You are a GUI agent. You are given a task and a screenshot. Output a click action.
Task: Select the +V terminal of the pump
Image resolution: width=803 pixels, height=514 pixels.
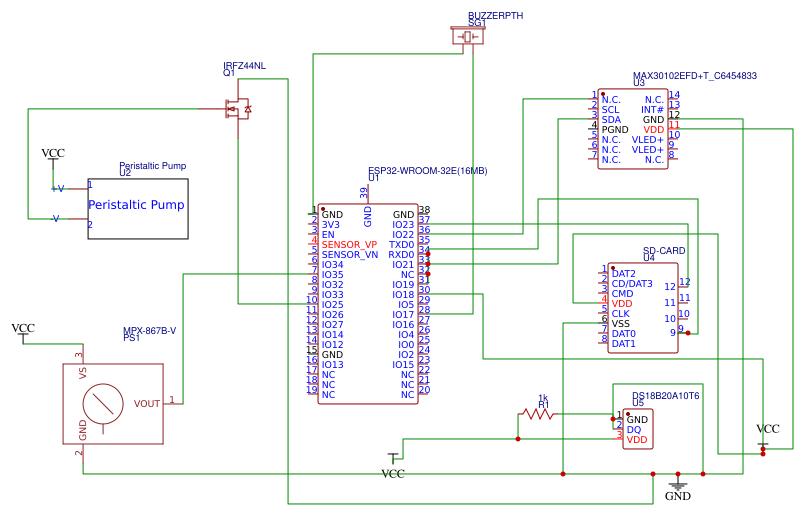(57, 189)
